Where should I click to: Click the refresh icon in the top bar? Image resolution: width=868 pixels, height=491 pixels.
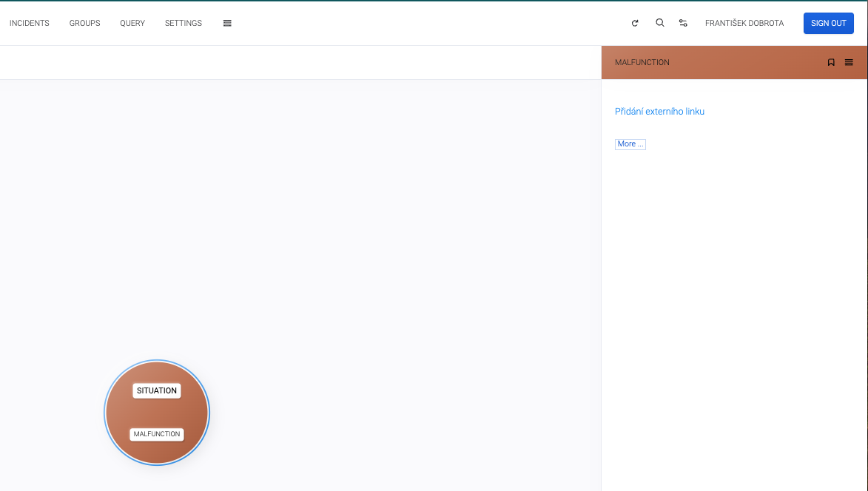[x=635, y=23]
